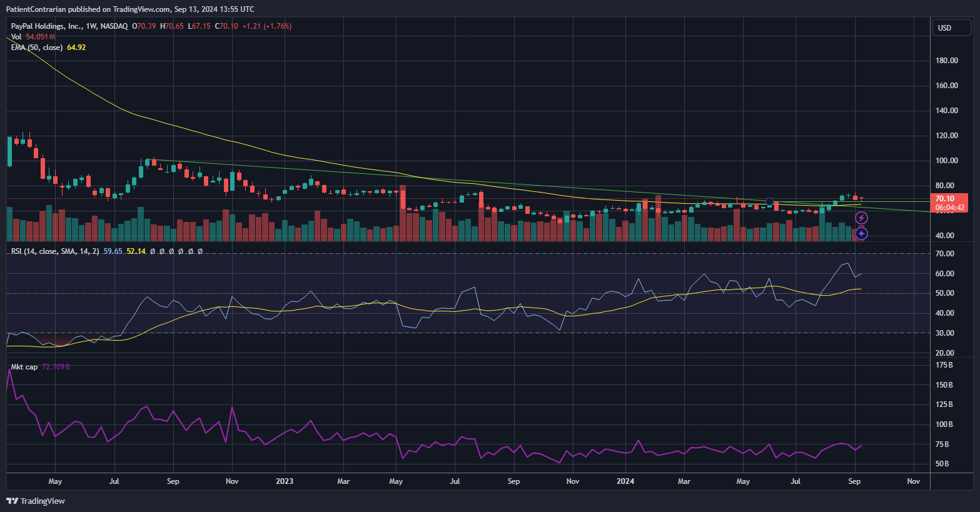980x512 pixels.
Task: Click the high price H70.65
Action: (x=172, y=26)
